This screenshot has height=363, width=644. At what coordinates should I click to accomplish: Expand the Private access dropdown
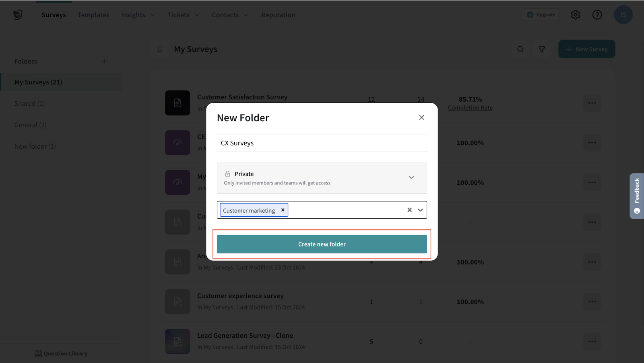411,178
